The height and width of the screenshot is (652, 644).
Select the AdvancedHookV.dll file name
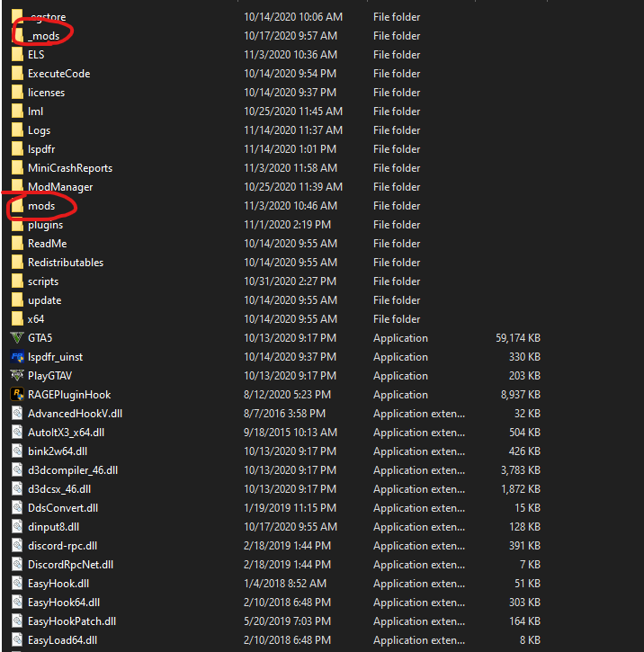[75, 414]
